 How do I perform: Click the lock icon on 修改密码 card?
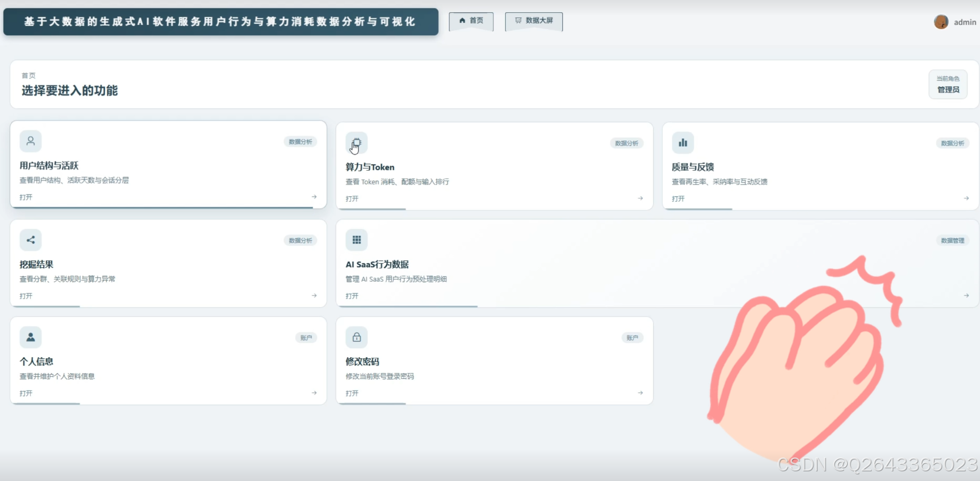(356, 337)
